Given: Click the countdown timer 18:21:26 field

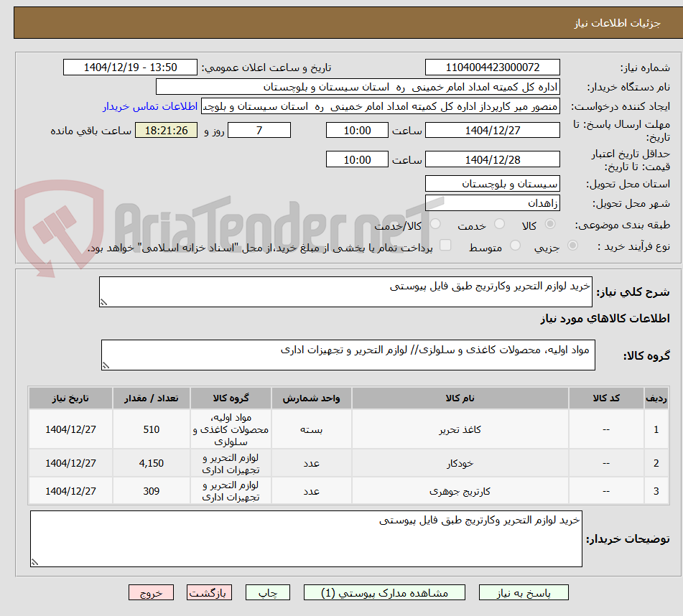Looking at the screenshot, I should [x=166, y=130].
